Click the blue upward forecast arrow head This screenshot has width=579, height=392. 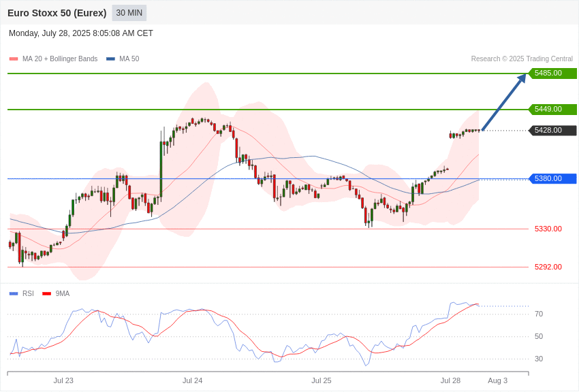tap(522, 78)
